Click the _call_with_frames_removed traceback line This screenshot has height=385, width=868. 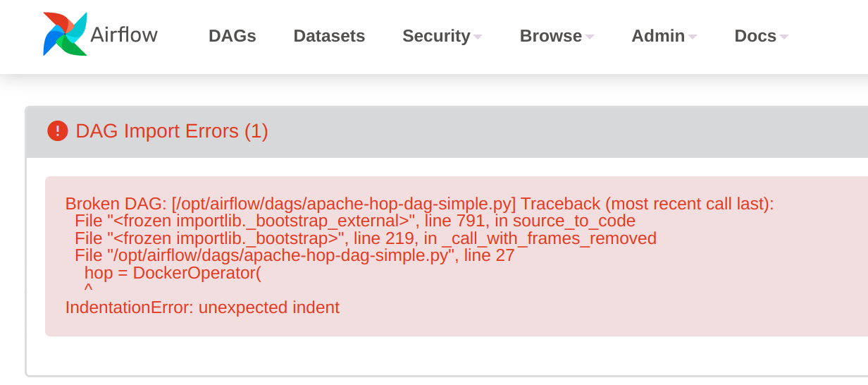tap(366, 238)
